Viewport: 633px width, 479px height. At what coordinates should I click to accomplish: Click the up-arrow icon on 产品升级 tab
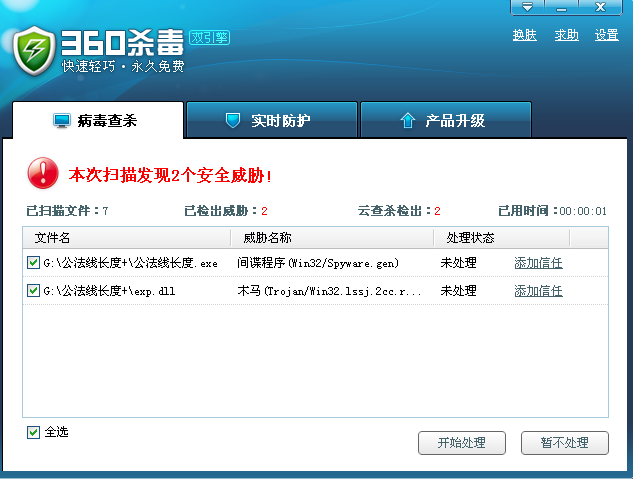click(x=407, y=120)
